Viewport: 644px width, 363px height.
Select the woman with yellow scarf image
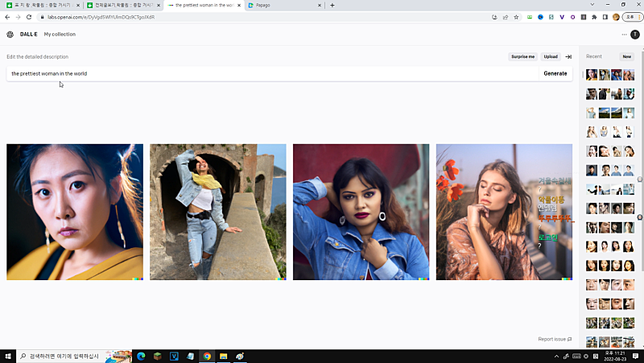(x=217, y=212)
